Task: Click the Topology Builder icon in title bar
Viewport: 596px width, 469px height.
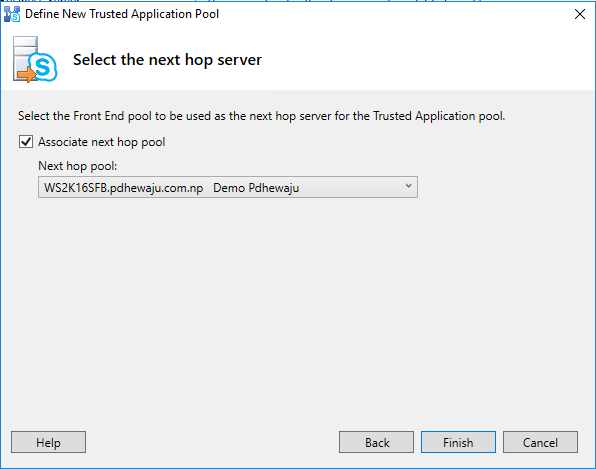Action: (x=11, y=14)
